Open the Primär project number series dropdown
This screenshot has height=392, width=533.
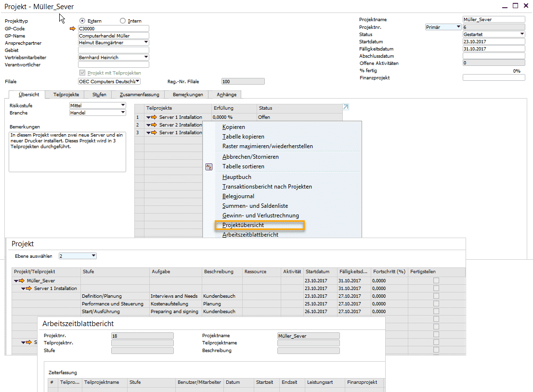(458, 27)
